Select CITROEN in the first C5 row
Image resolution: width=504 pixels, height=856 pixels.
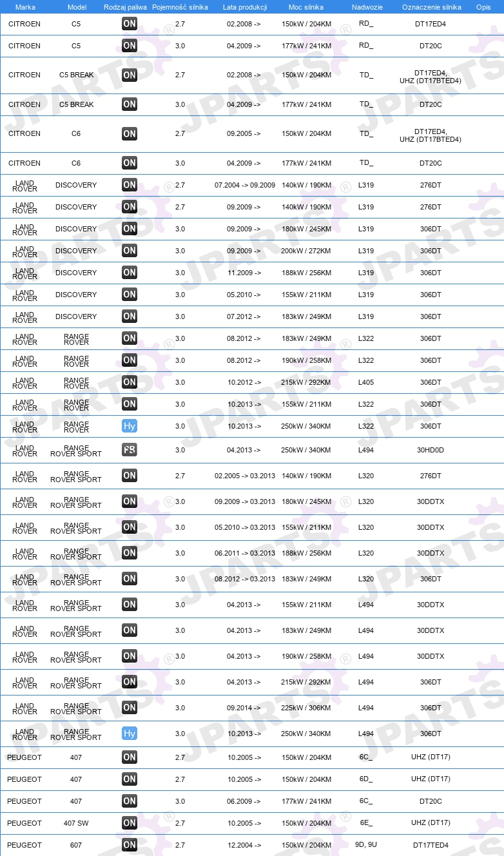pos(24,24)
